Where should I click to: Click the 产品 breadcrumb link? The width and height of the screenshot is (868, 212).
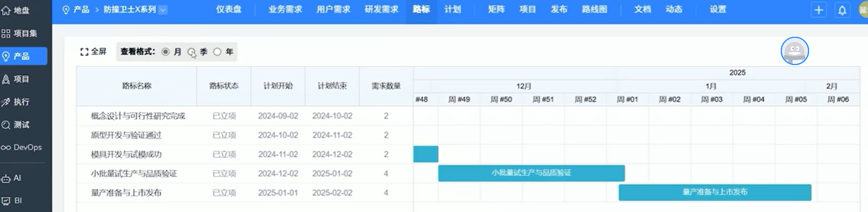[81, 10]
